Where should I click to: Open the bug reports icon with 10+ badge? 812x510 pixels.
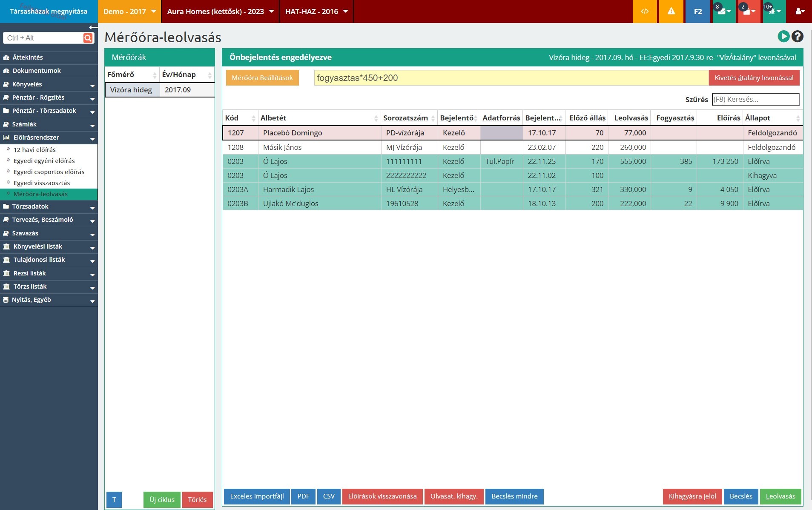774,11
